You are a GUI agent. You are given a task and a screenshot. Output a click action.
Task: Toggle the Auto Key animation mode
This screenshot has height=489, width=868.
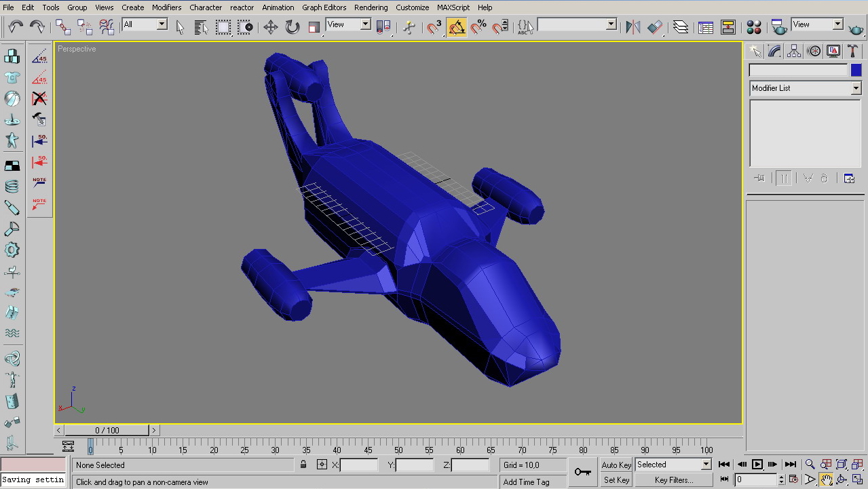616,465
